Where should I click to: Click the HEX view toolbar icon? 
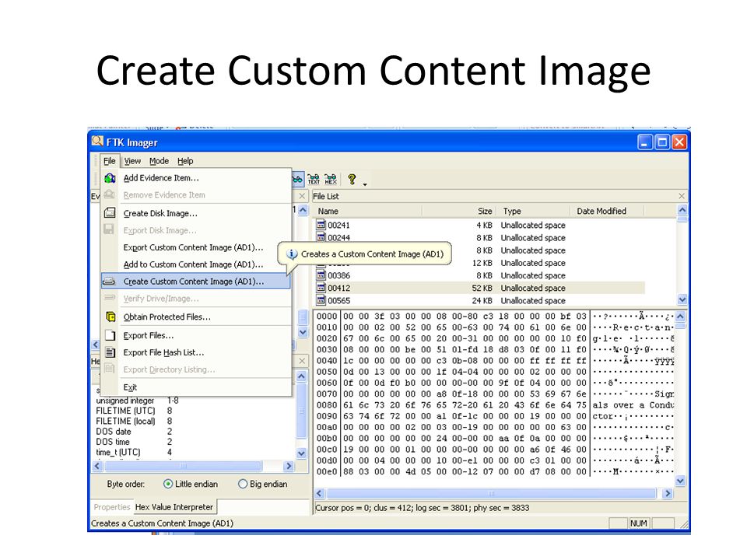pos(331,179)
